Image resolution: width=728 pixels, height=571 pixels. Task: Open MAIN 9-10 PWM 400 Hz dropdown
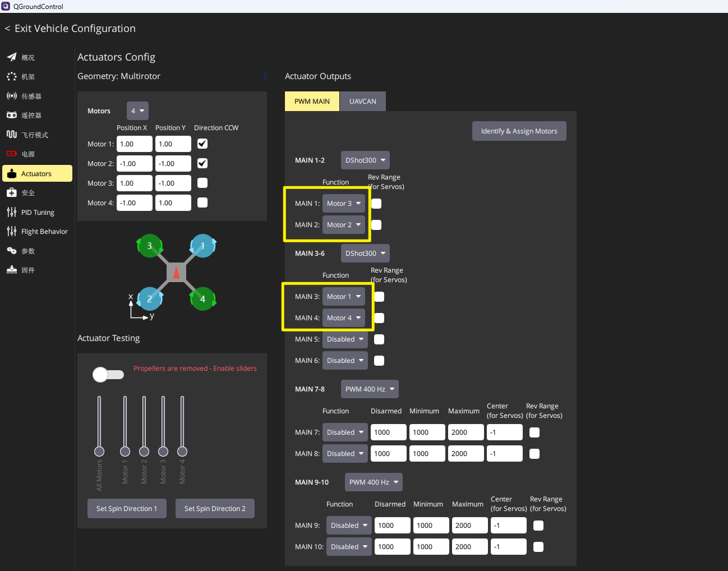click(x=374, y=482)
